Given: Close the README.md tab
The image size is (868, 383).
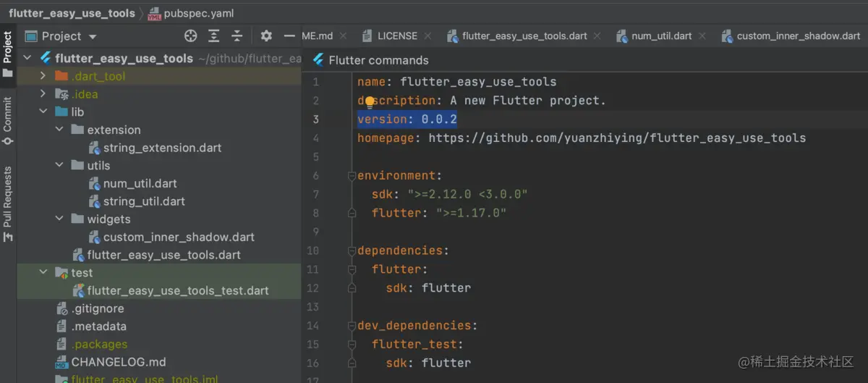Looking at the screenshot, I should (x=342, y=35).
